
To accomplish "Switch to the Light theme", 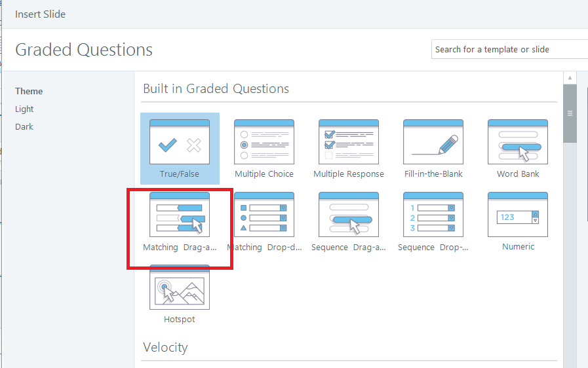I will tap(24, 109).
